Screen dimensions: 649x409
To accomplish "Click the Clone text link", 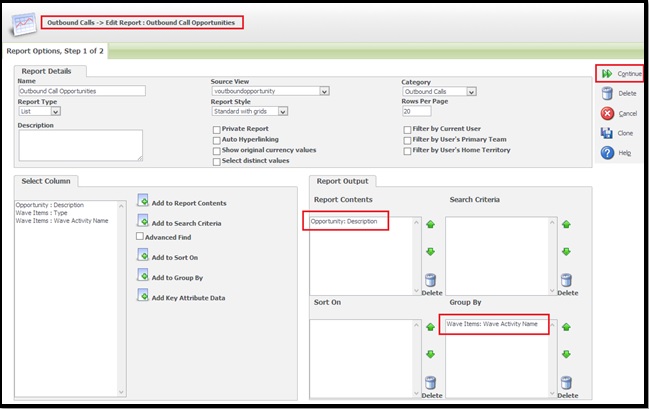I will pos(625,133).
